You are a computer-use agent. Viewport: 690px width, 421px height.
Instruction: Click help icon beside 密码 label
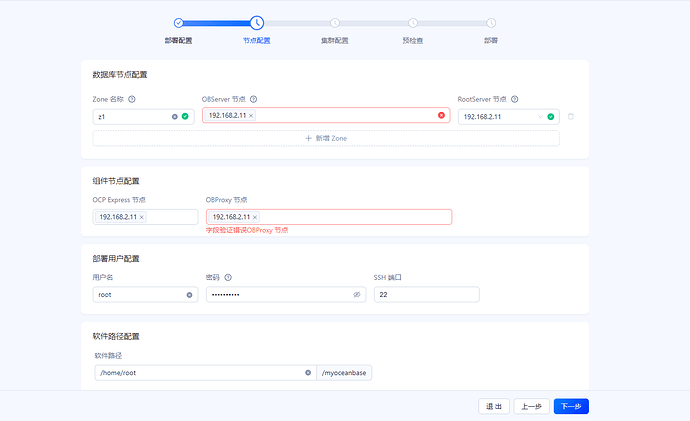pos(228,278)
